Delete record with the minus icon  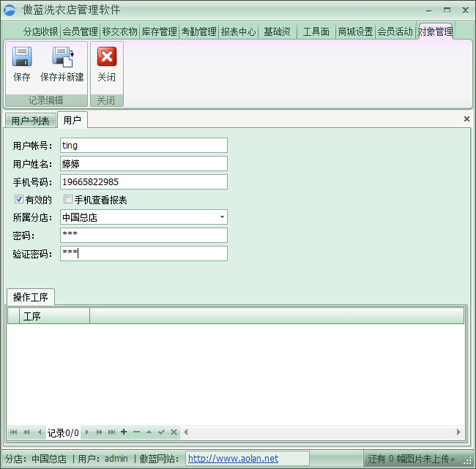pyautogui.click(x=136, y=432)
